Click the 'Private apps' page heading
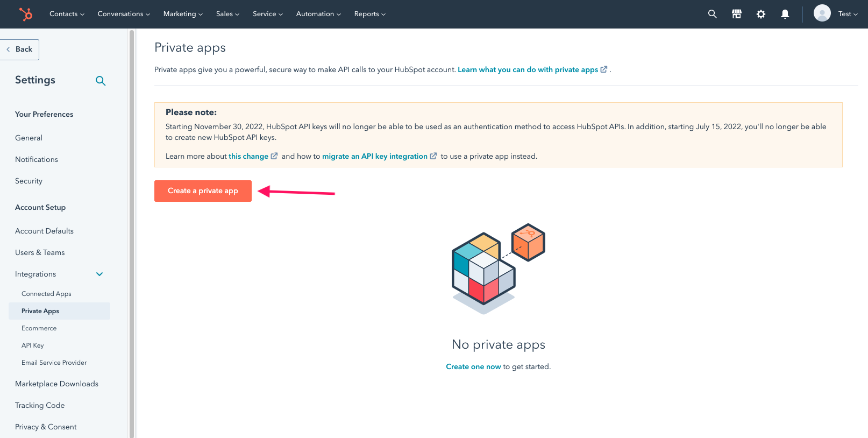 pyautogui.click(x=190, y=47)
